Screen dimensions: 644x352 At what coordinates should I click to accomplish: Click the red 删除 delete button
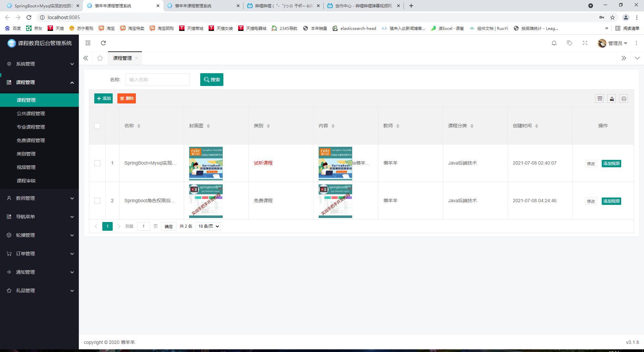click(126, 98)
